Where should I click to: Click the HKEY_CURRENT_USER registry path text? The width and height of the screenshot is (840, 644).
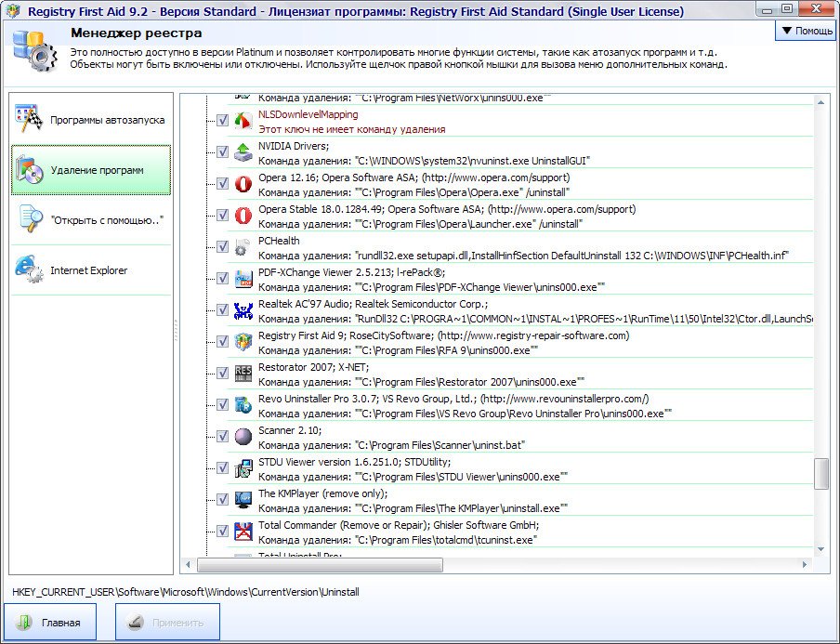[186, 592]
